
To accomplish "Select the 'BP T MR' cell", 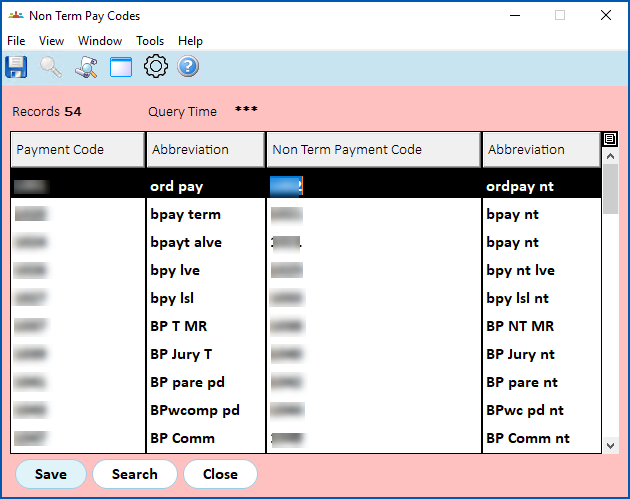I will (x=206, y=326).
